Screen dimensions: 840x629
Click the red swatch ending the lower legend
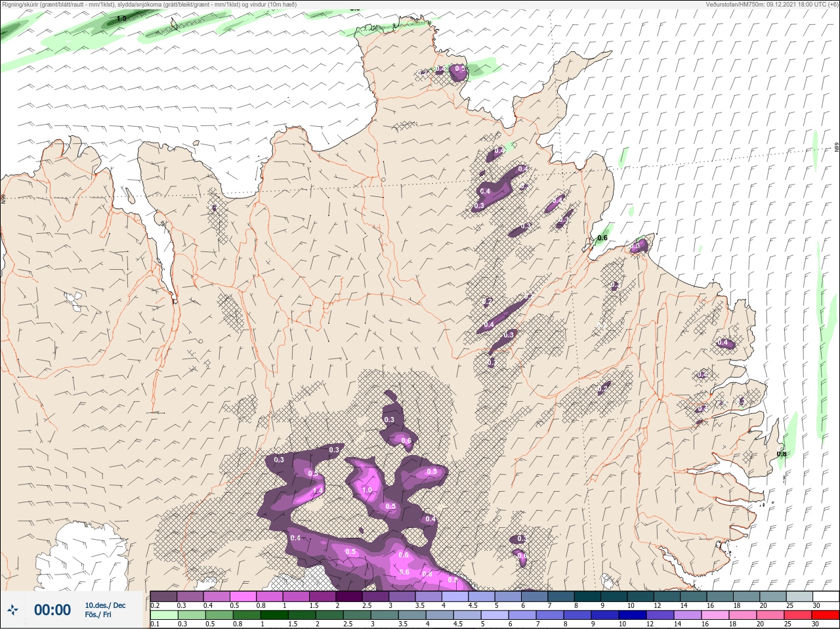(x=827, y=615)
